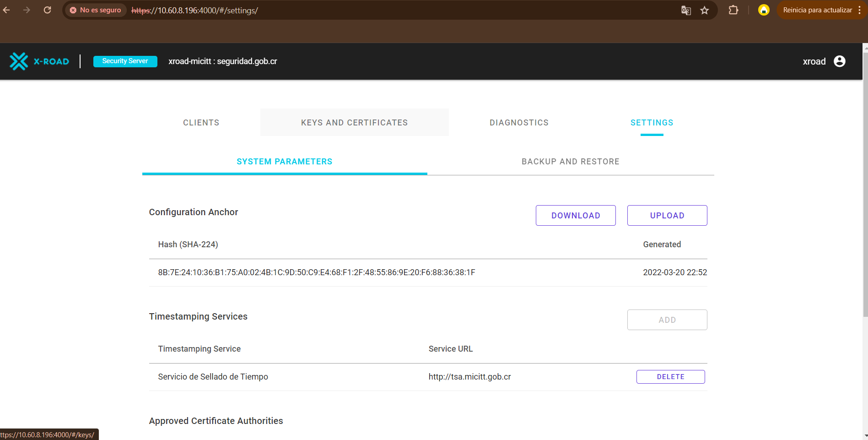868x440 pixels.
Task: Bookmark this page with star icon
Action: 705,10
